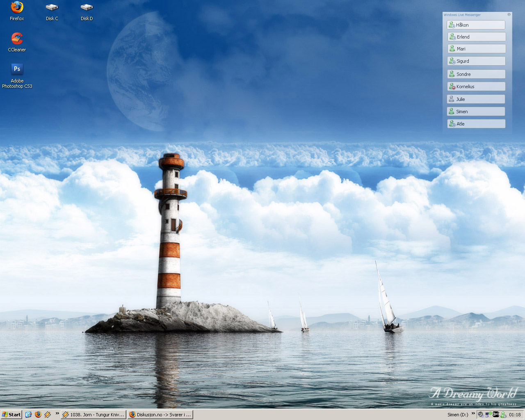The height and width of the screenshot is (420, 525).
Task: Open Firefox from the desktop icon
Action: 17,8
